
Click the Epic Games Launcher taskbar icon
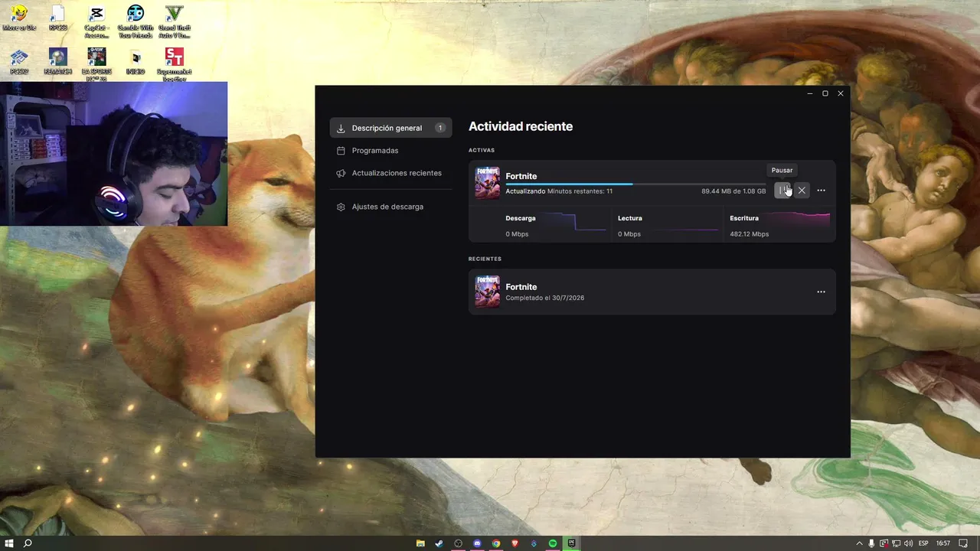pos(571,543)
